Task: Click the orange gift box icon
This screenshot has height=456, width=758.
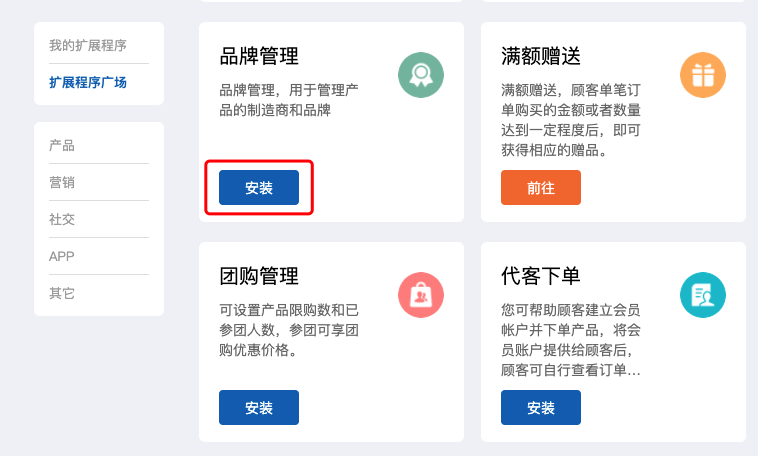Action: point(702,75)
